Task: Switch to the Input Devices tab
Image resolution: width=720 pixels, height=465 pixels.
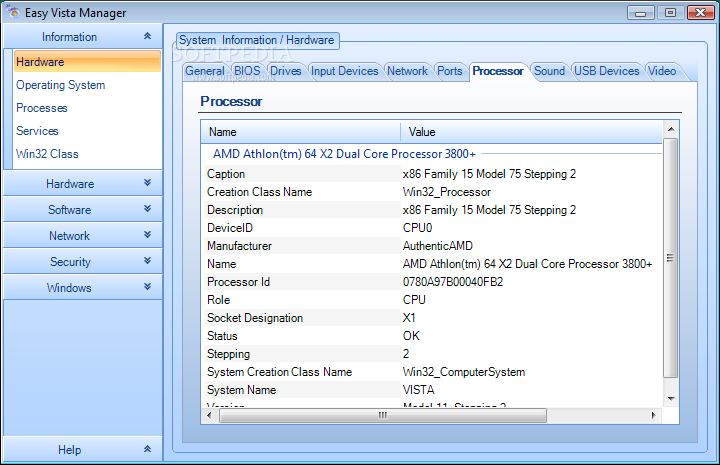Action: pos(344,71)
